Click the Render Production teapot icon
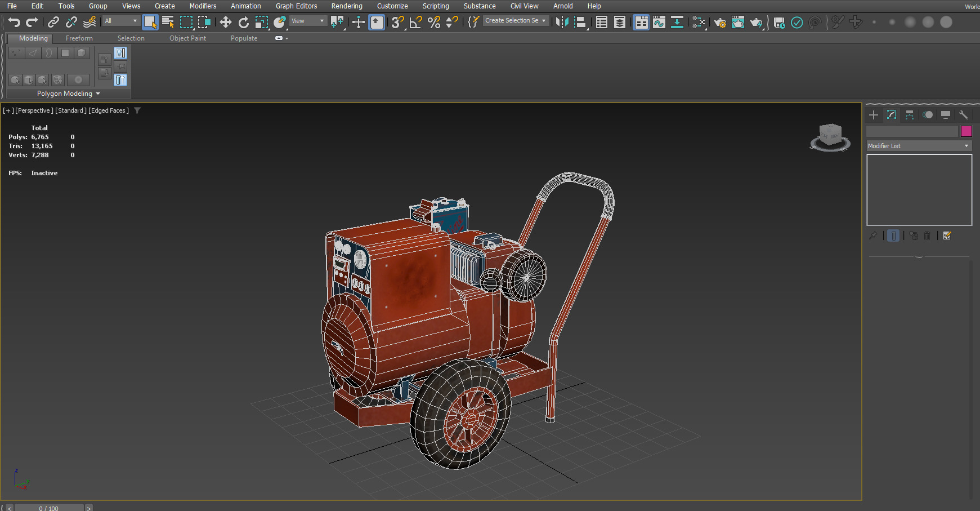Image resolution: width=980 pixels, height=511 pixels. 755,22
